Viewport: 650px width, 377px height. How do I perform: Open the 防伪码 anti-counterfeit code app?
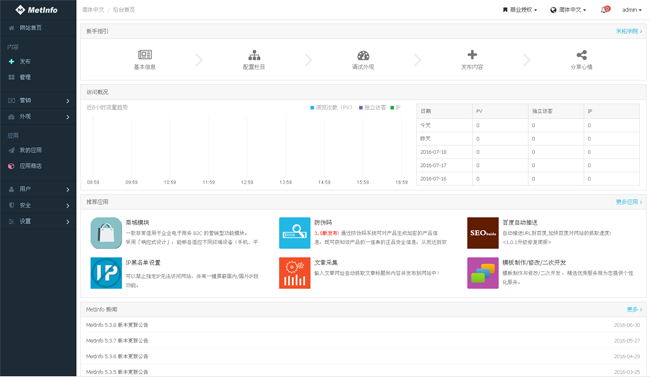(295, 233)
